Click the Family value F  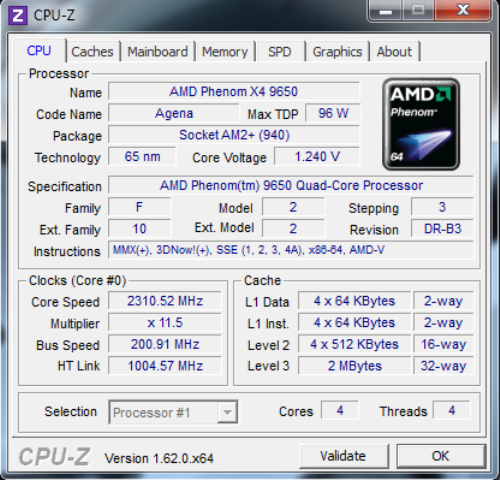(x=140, y=207)
